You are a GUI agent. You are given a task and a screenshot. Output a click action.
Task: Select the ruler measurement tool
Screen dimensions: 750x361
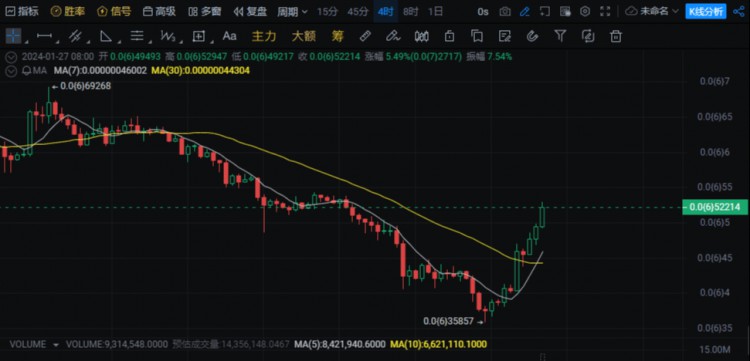click(365, 36)
